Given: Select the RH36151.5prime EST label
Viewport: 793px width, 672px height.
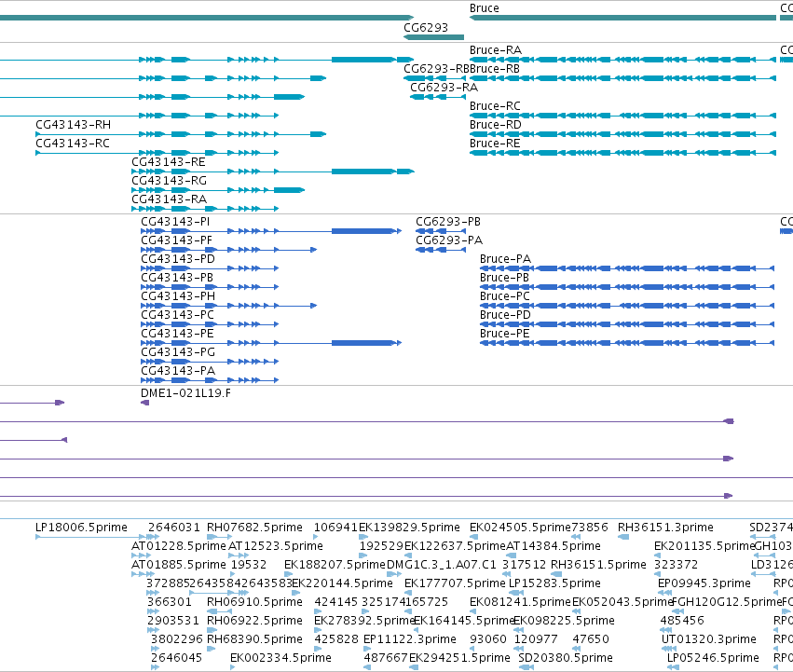Looking at the screenshot, I should pyautogui.click(x=598, y=564).
